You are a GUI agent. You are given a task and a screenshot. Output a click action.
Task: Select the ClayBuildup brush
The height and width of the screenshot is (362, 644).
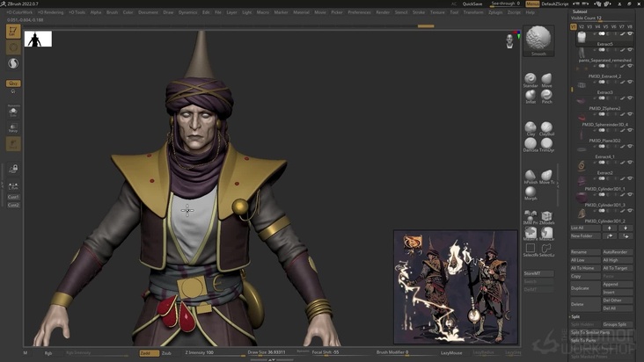click(x=546, y=129)
